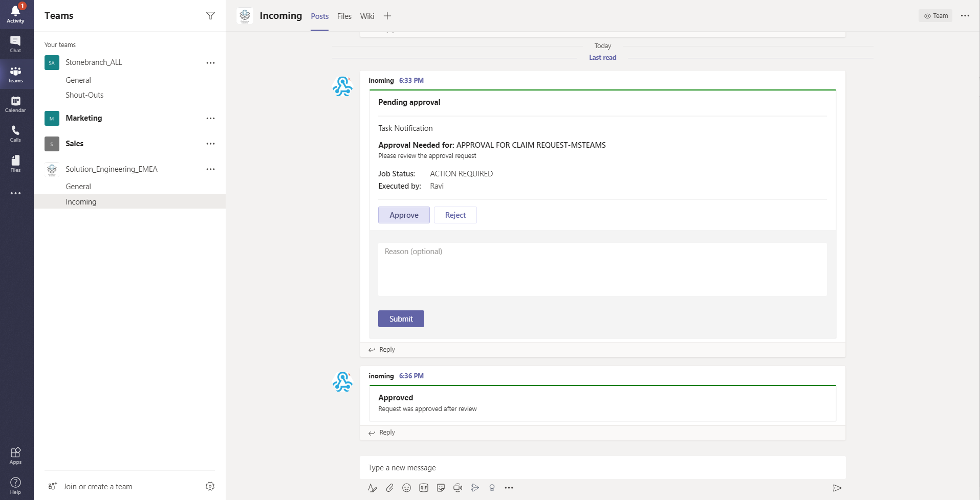The width and height of the screenshot is (980, 500).
Task: Click the Stream icon in compose toolbar
Action: 475,488
